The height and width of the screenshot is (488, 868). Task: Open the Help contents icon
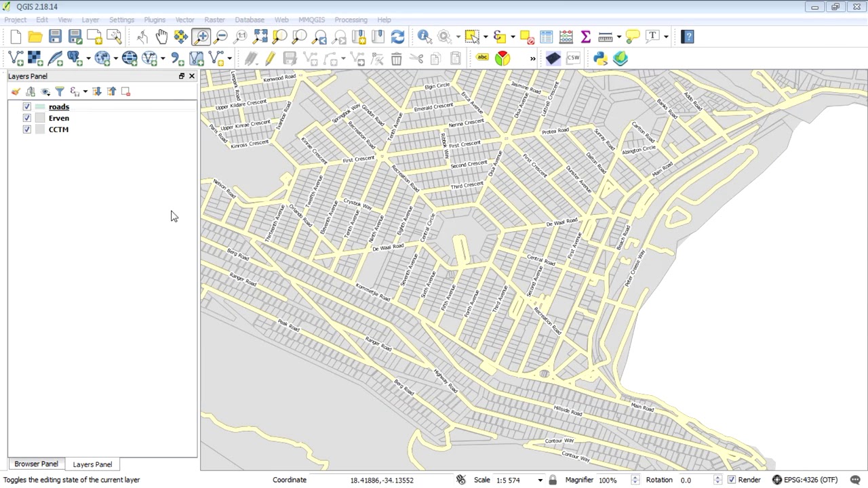[688, 37]
